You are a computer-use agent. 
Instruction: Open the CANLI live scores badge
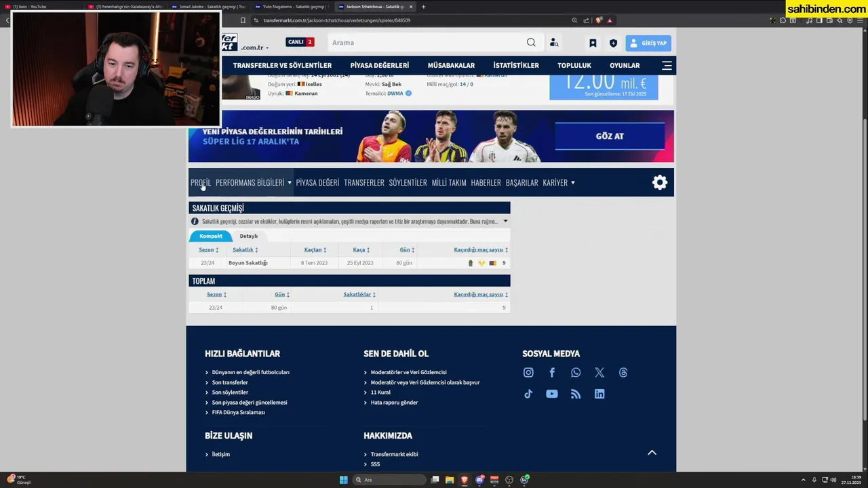pos(300,42)
